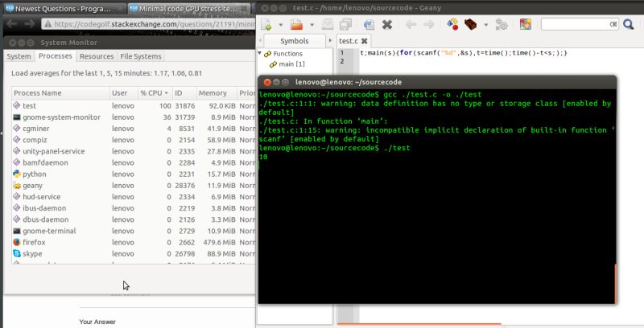
Task: Select the hud-service process row
Action: pyautogui.click(x=134, y=197)
